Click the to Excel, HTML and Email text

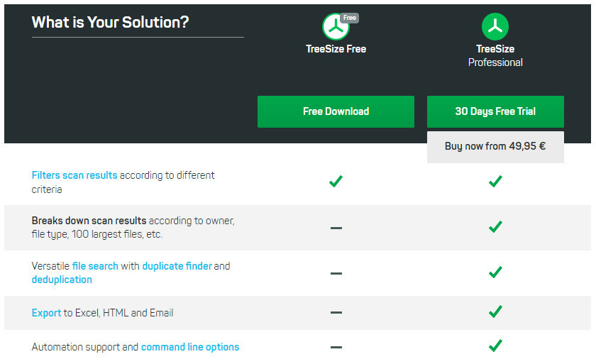(118, 313)
